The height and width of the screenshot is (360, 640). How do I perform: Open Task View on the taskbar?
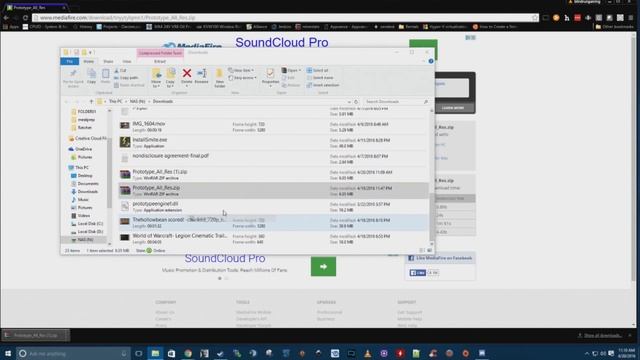pyautogui.click(x=139, y=353)
